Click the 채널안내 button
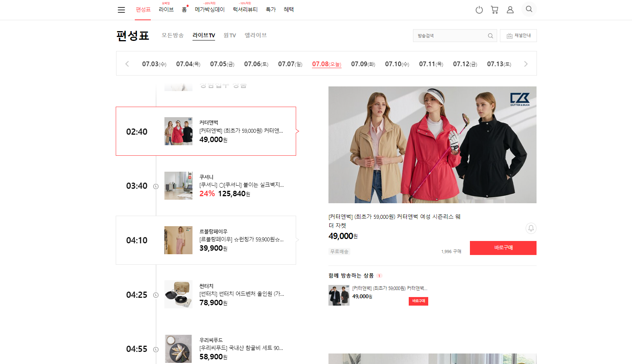632x364 pixels. 518,36
